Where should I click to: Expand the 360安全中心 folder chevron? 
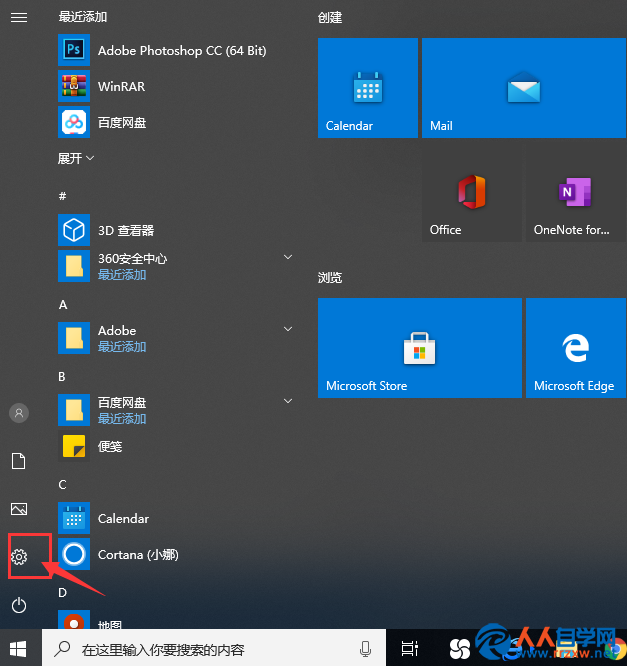pos(288,257)
